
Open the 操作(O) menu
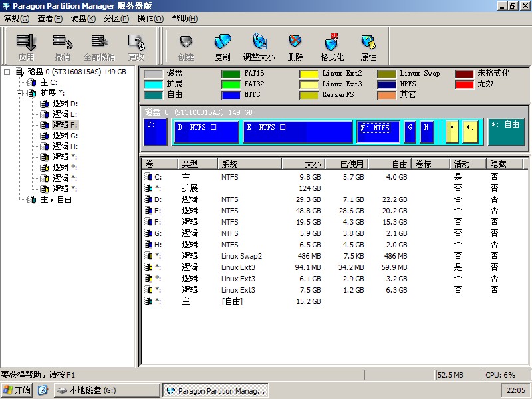(x=150, y=19)
